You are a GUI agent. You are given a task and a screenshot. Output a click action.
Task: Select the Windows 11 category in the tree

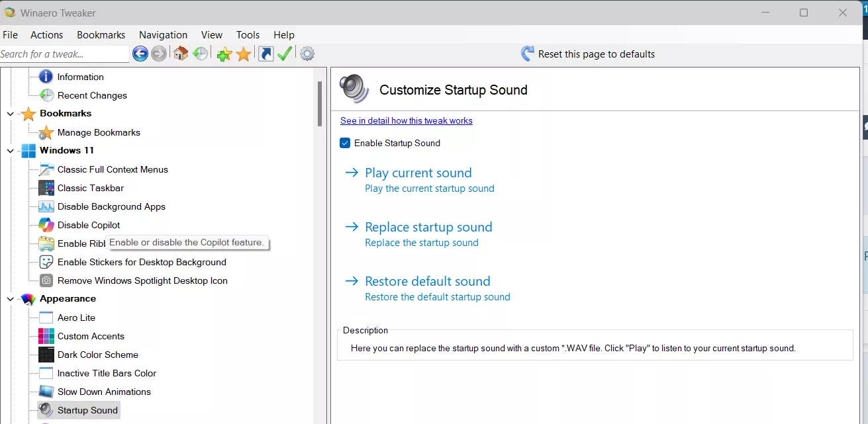(x=67, y=151)
